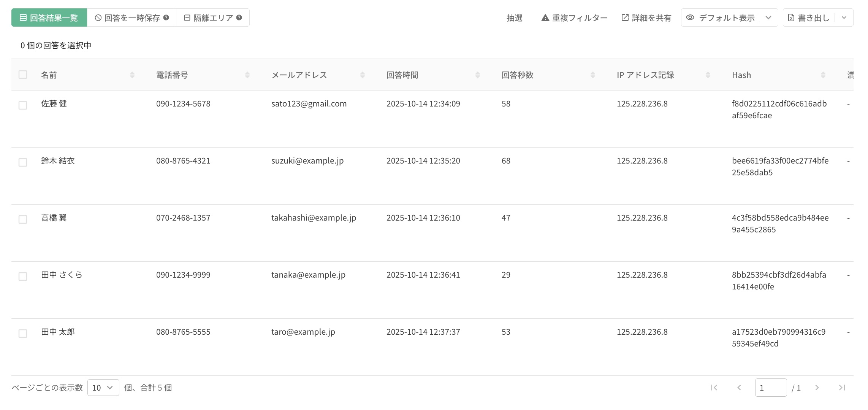
Task: Jump to last page icon
Action: point(842,388)
